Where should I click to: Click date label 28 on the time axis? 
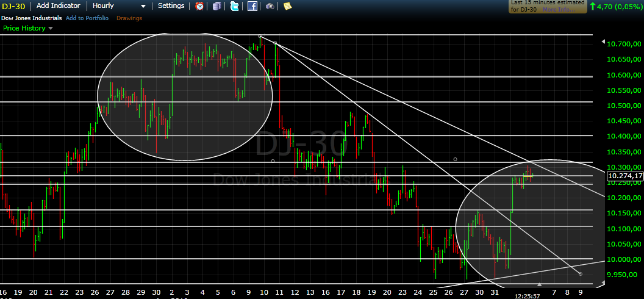pos(125,292)
